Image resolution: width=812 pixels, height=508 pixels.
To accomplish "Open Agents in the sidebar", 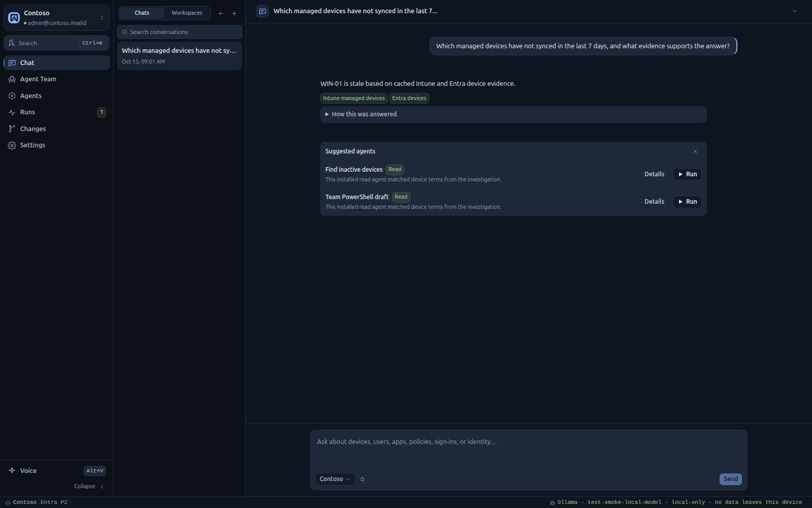I will 56,96.
